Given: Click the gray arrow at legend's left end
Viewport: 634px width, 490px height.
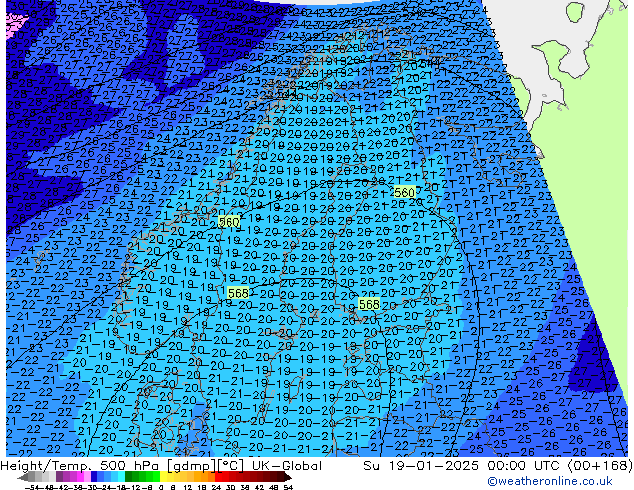Looking at the screenshot, I should pos(23,477).
